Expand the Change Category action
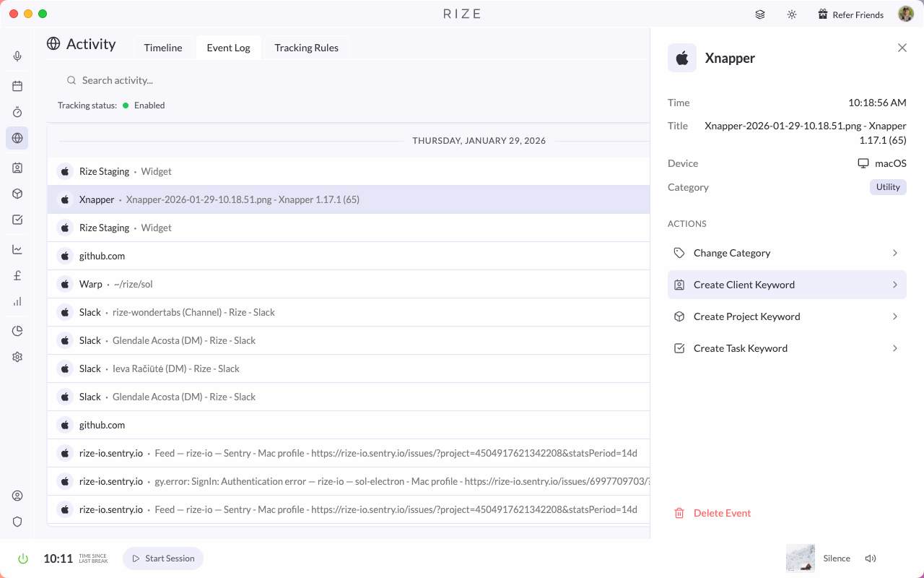924x578 pixels. 787,253
